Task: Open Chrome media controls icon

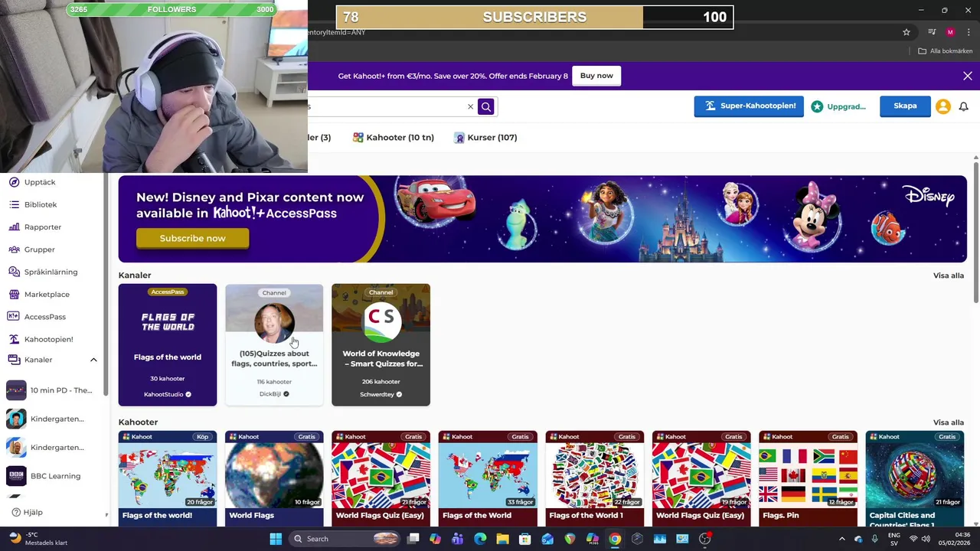Action: tap(932, 32)
